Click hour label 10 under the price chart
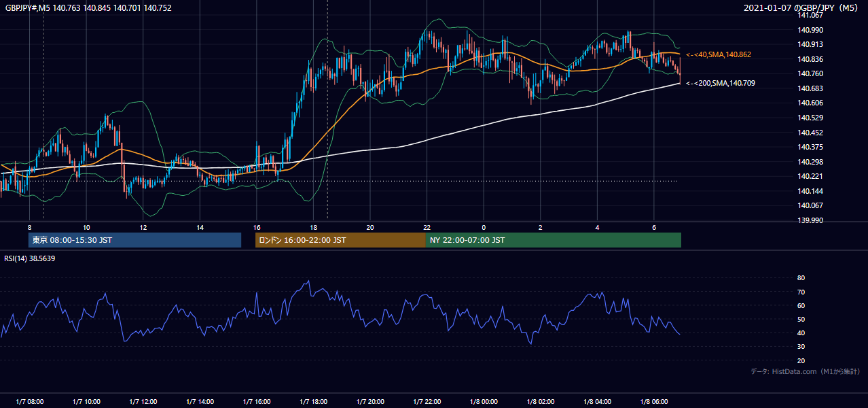 pyautogui.click(x=86, y=227)
